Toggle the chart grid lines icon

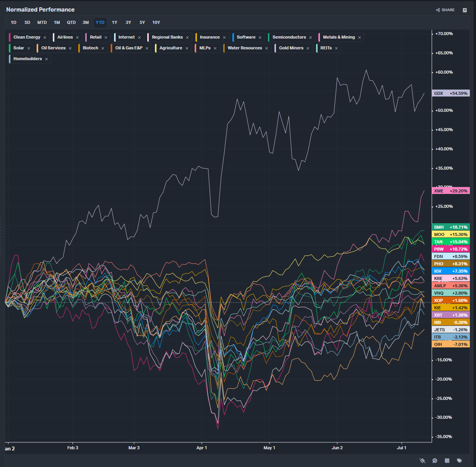447,460
